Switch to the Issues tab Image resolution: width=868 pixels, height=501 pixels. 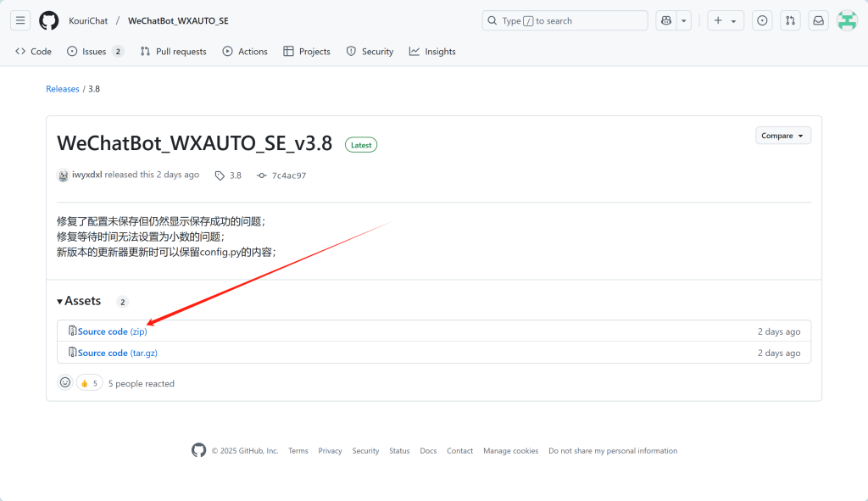[95, 52]
